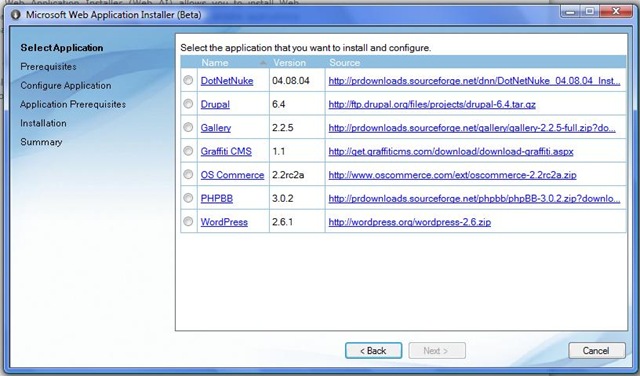Screen dimensions: 640x376
Task: Select the Drupal radio button
Action: tap(188, 104)
